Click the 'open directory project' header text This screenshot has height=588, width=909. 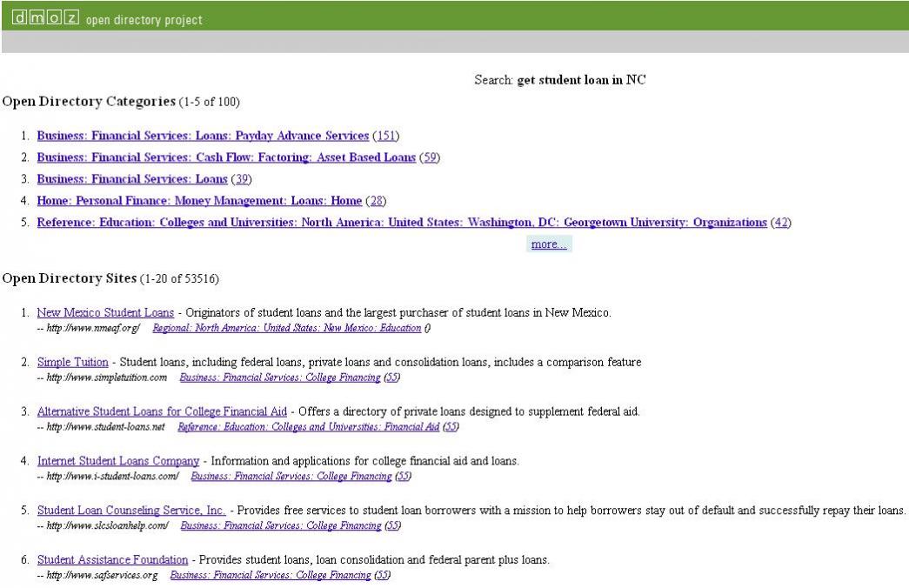[144, 20]
